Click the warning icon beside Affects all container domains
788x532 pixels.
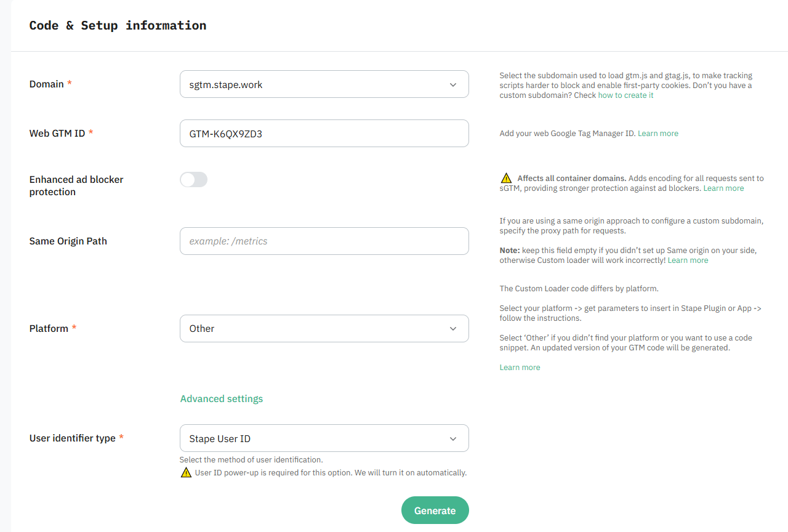point(506,179)
